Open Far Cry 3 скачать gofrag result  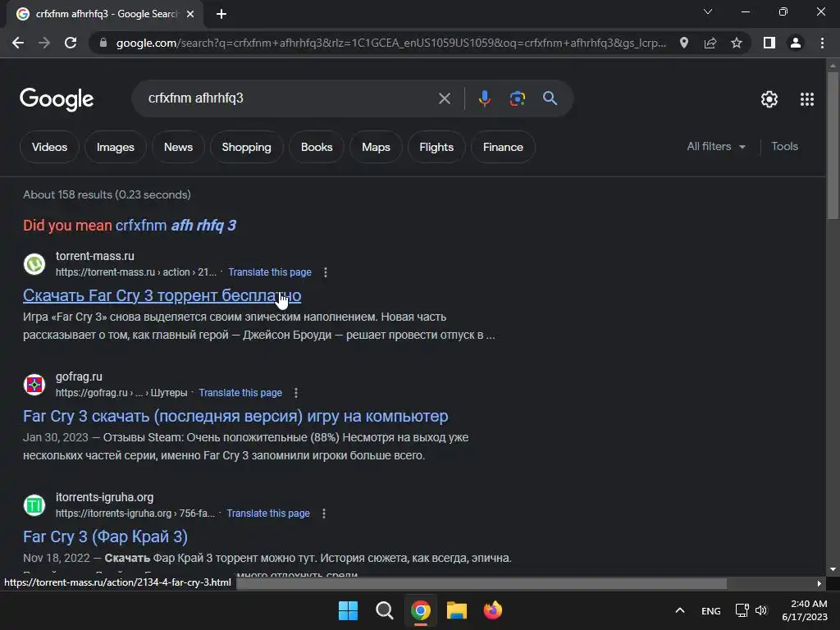(235, 416)
